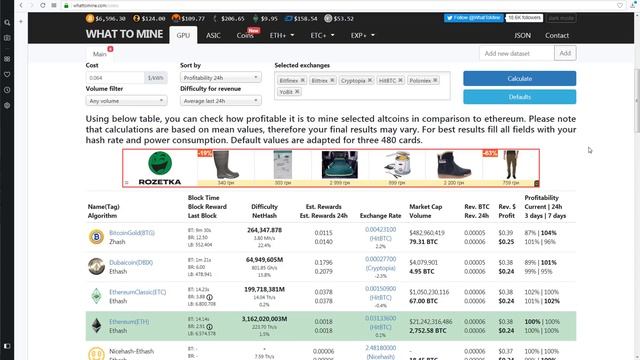Viewport: 640px width, 360px height.
Task: Open the speed dial grid icon in toolbar
Action: point(54,5)
